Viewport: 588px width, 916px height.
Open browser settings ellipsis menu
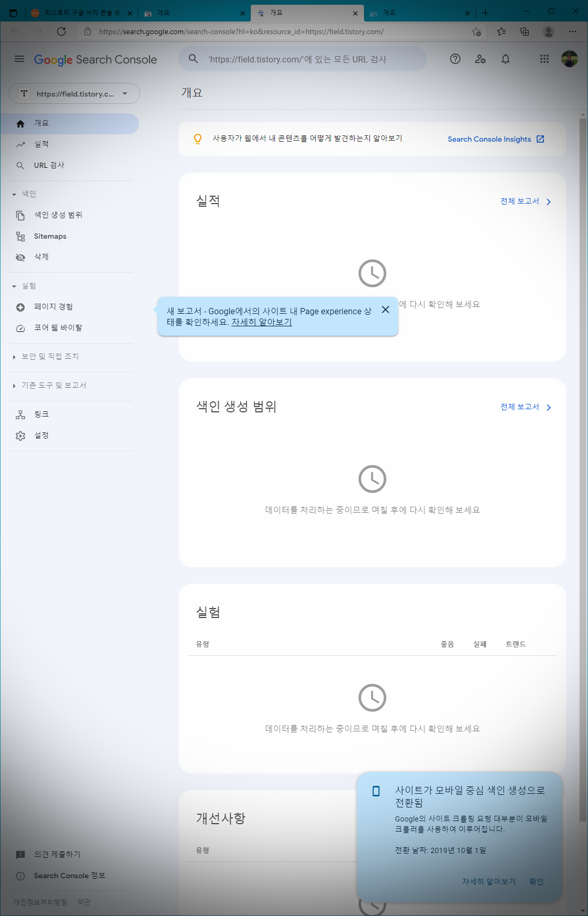[x=573, y=31]
